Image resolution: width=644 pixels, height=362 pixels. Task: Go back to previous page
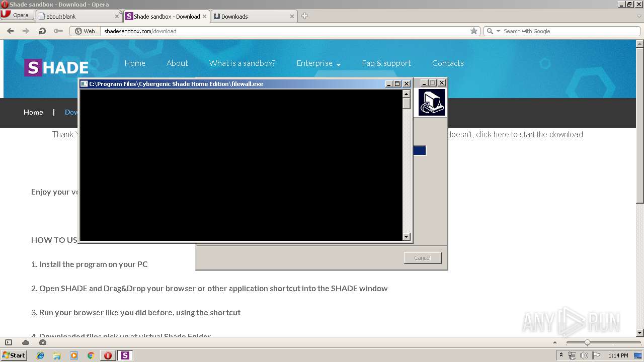pos(10,31)
